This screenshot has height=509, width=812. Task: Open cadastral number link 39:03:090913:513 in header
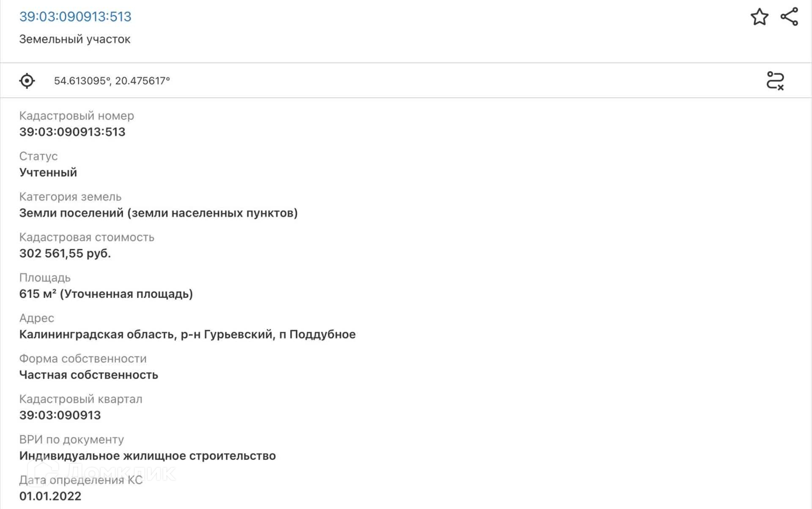(75, 17)
